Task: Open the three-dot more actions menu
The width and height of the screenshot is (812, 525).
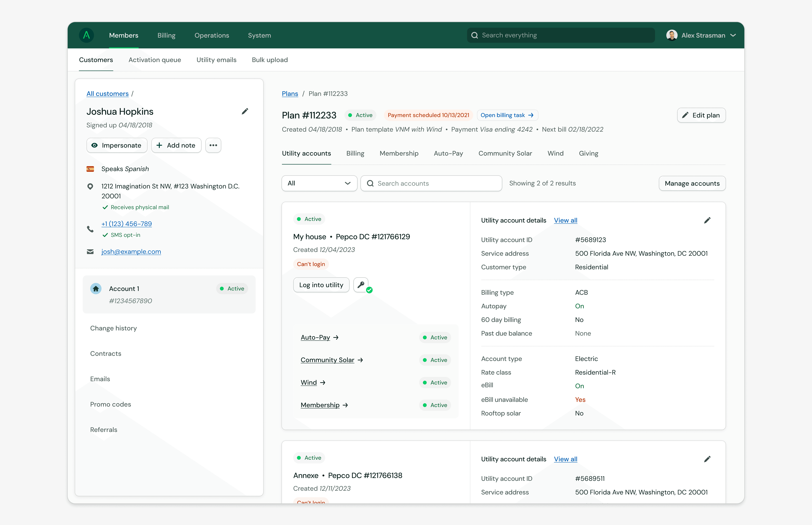Action: pyautogui.click(x=213, y=145)
